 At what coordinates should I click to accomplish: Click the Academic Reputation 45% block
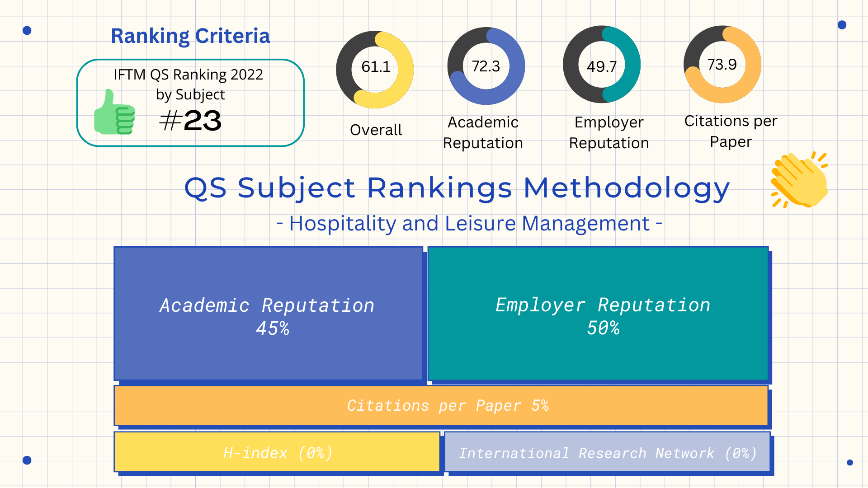click(268, 314)
